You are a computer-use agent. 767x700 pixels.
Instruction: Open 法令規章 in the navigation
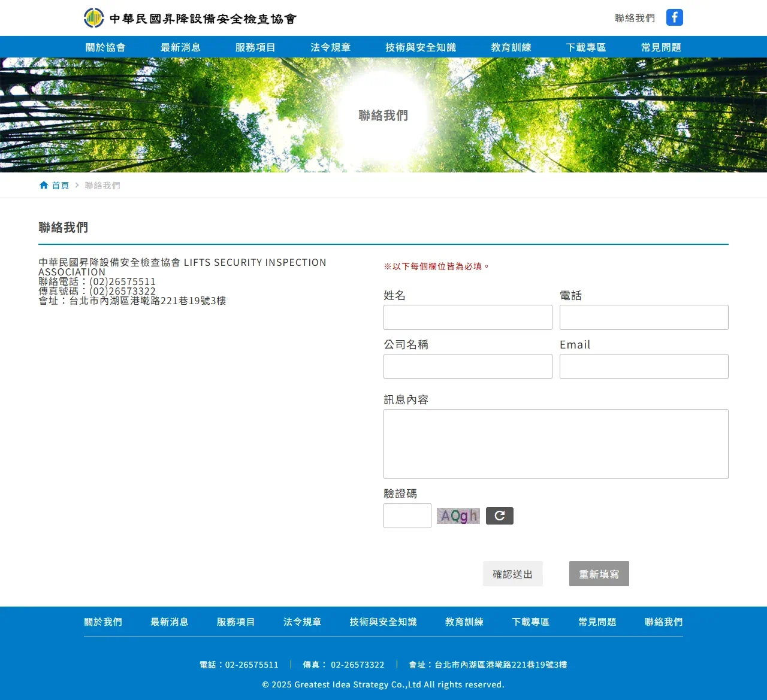click(x=331, y=47)
